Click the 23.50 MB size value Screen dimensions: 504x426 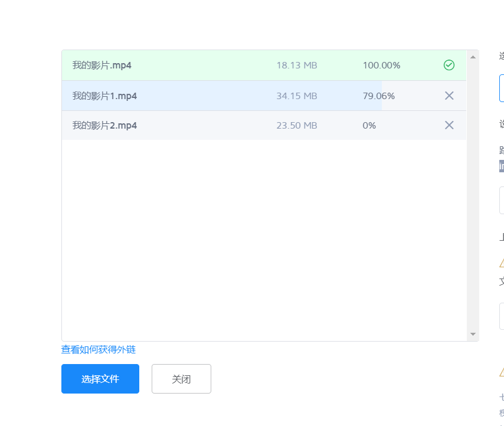(297, 126)
